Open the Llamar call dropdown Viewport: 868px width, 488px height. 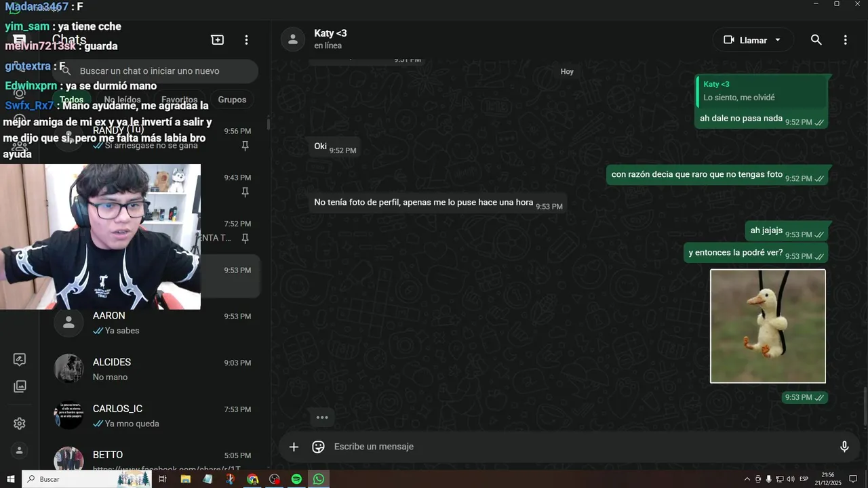[x=753, y=40]
